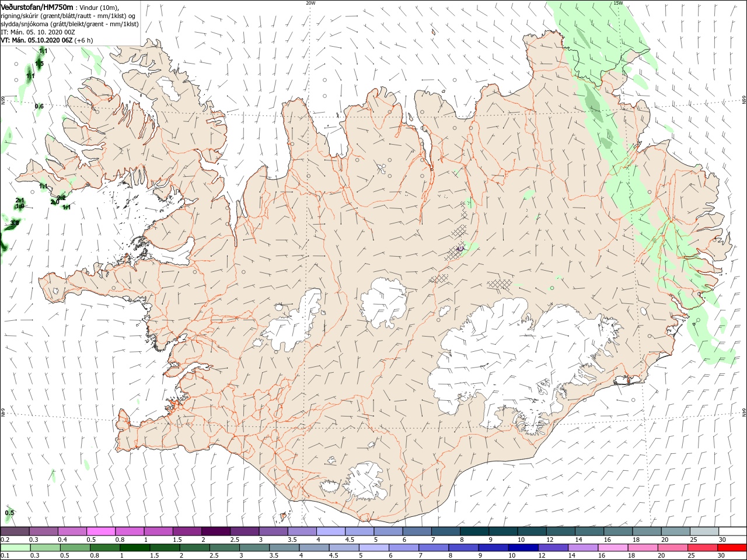The width and height of the screenshot is (747, 560).
Task: Pick the dark mauve 0.2–0.3 snow swatch
Action: coord(15,531)
